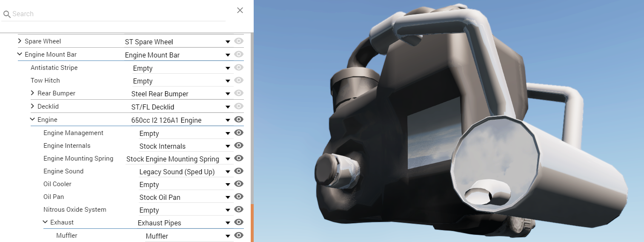Expand the Rear Bumper sub-parts
Screen dimensions: 644x242
coord(32,93)
